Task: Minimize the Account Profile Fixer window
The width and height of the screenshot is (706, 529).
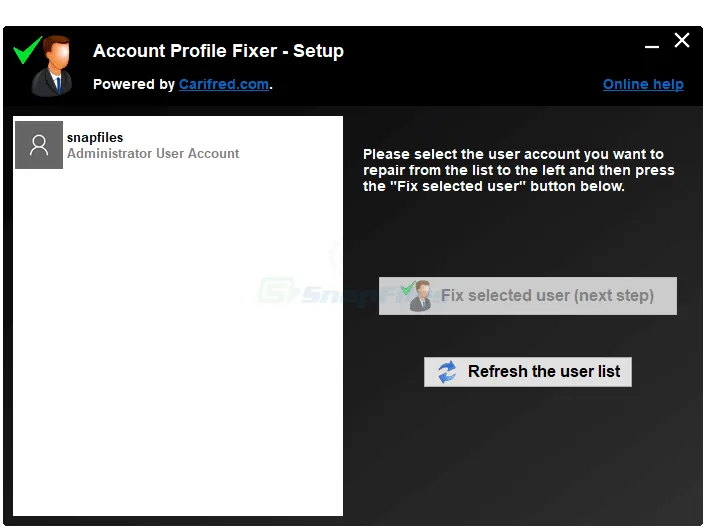Action: click(x=652, y=43)
